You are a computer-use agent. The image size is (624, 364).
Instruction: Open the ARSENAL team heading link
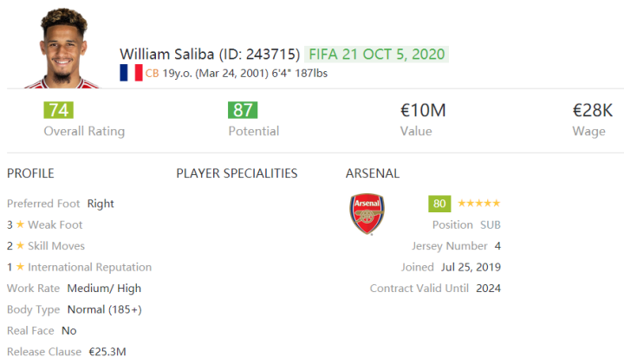click(x=372, y=173)
